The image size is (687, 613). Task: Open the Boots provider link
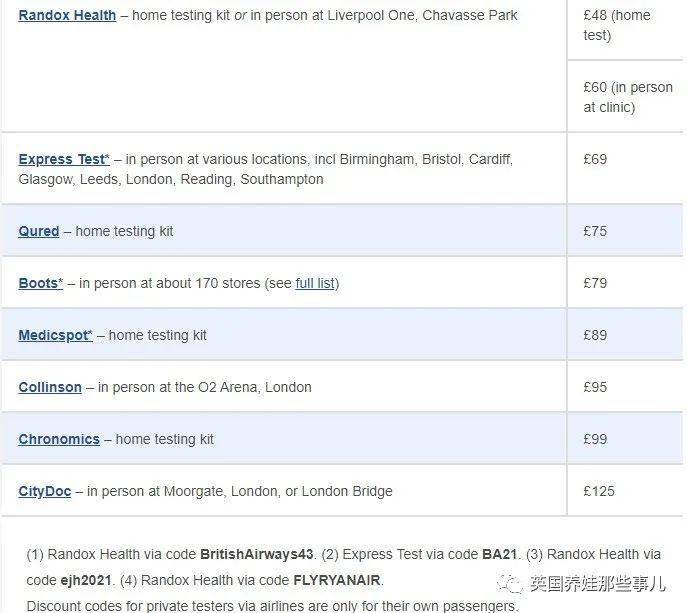click(41, 283)
